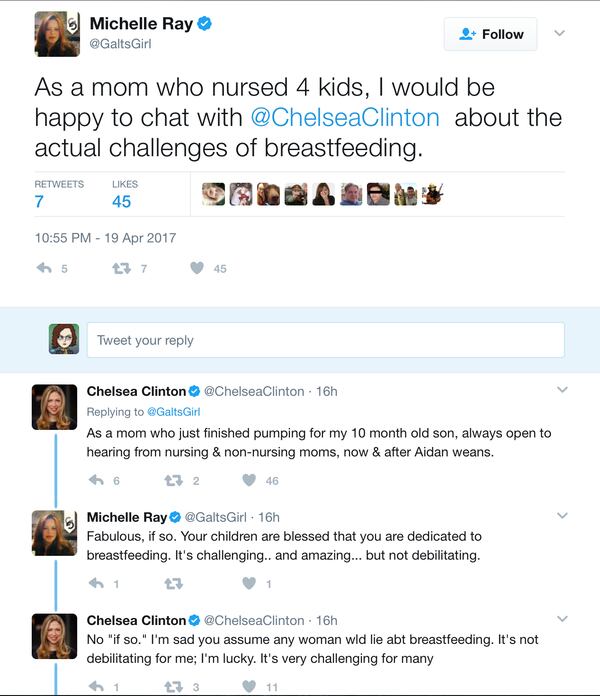Like Michelle Ray's main tweet
600x696 pixels.
click(197, 268)
